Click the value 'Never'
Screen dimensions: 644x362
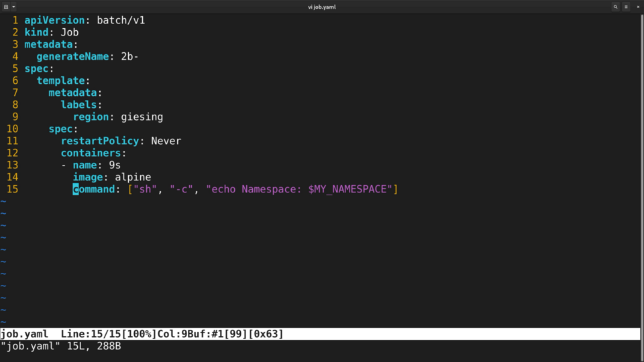(166, 141)
